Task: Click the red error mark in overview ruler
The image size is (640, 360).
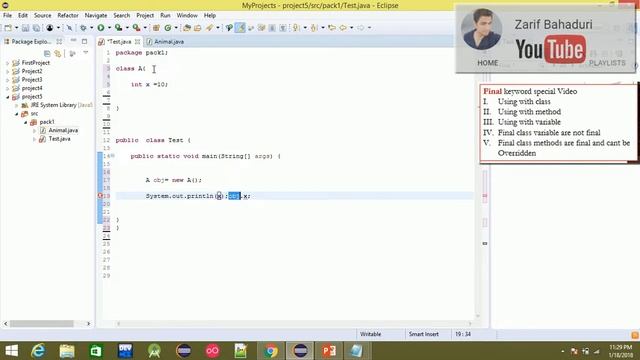Action: 485,196
